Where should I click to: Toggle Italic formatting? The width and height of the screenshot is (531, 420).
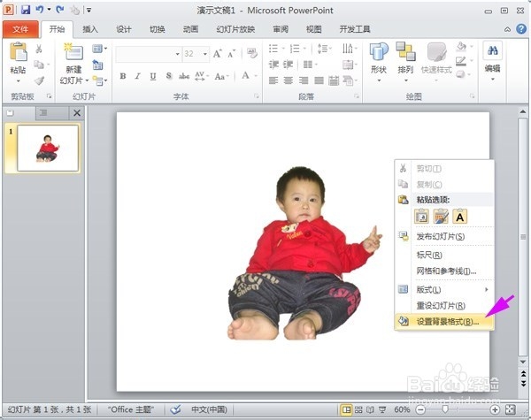click(137, 76)
